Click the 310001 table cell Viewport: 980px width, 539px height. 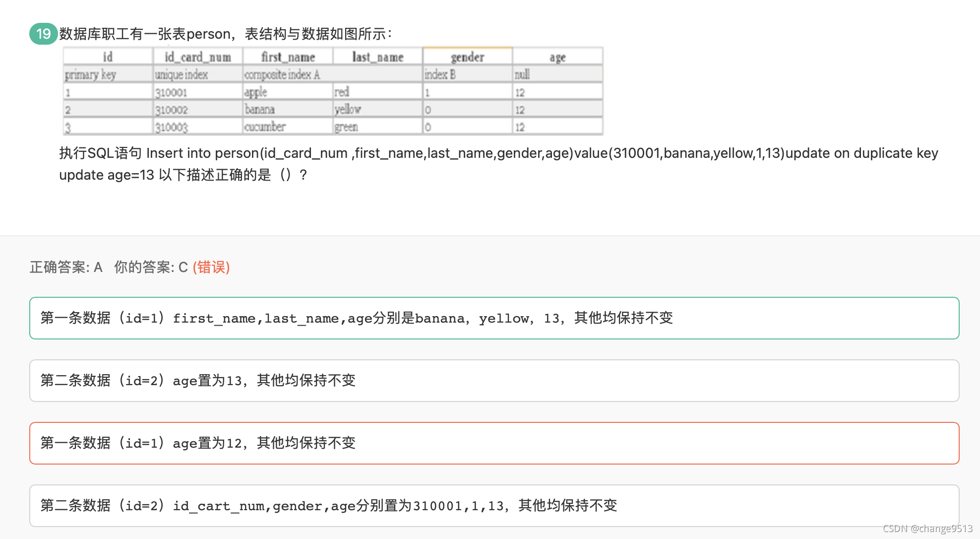click(198, 92)
